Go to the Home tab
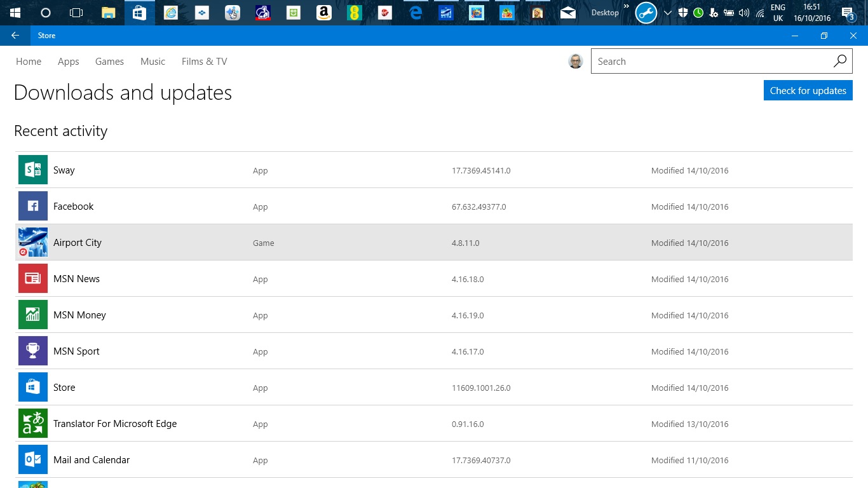This screenshot has width=868, height=488. [x=29, y=62]
